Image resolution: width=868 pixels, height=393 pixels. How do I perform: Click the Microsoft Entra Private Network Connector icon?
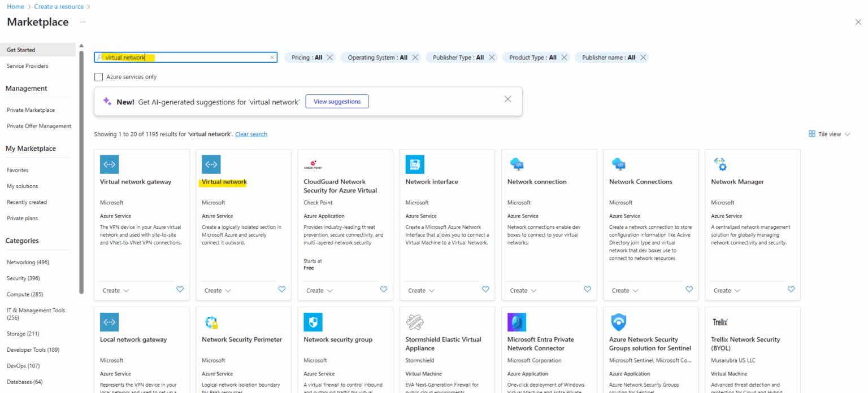click(517, 322)
